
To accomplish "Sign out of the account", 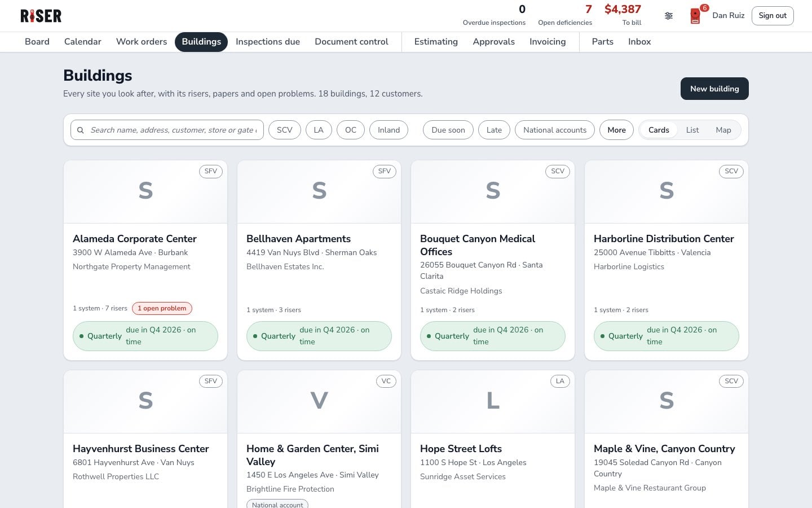I will (773, 16).
